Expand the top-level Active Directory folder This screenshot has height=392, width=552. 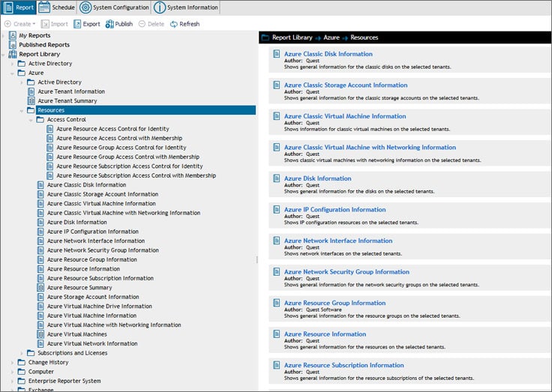point(13,64)
